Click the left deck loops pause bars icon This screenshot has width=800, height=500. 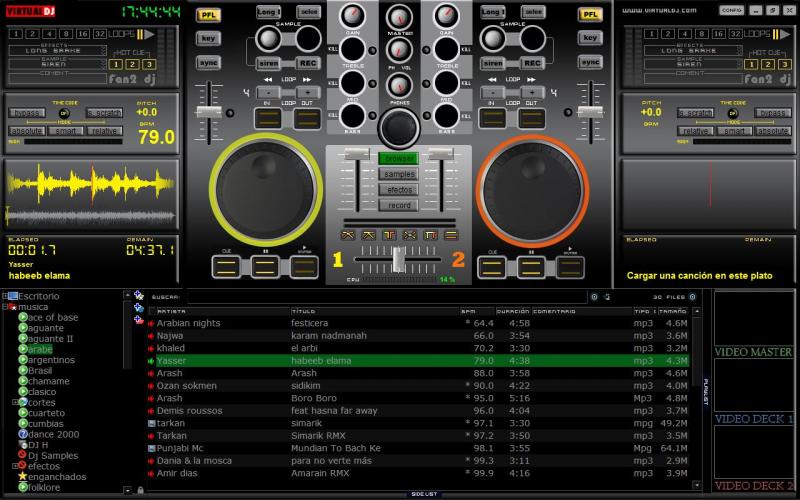tap(140, 34)
